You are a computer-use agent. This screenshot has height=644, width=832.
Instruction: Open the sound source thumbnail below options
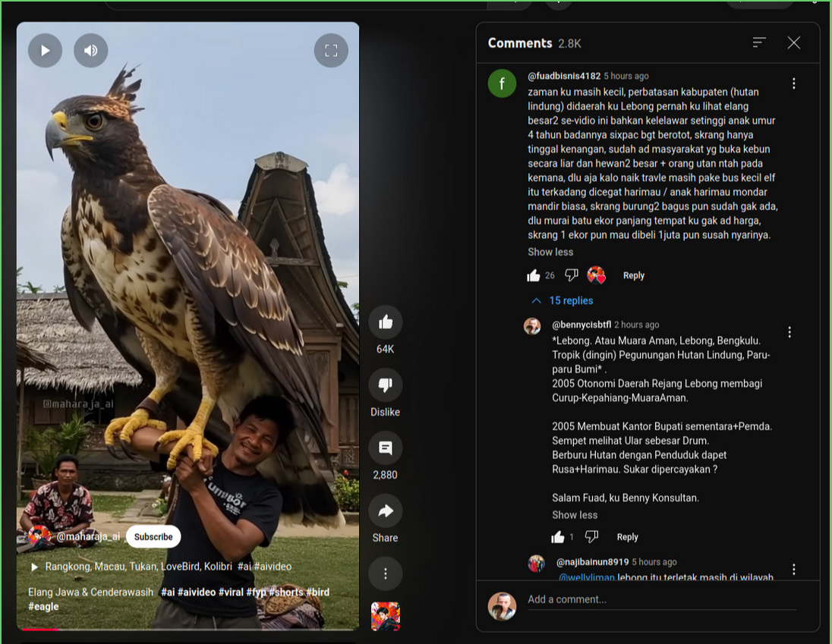[385, 617]
